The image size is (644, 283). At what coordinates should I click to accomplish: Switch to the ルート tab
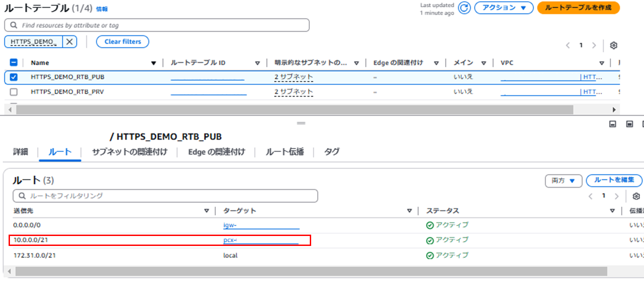60,152
